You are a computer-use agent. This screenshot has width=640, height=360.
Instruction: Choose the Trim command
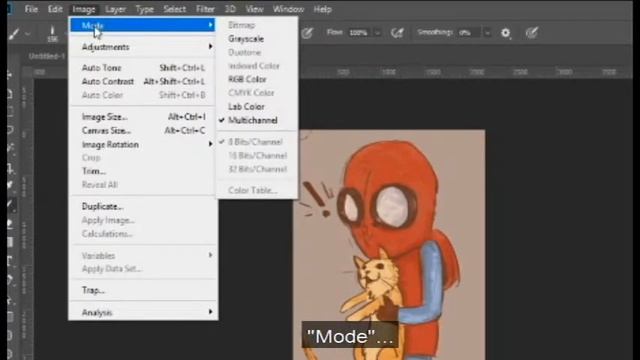142,171
